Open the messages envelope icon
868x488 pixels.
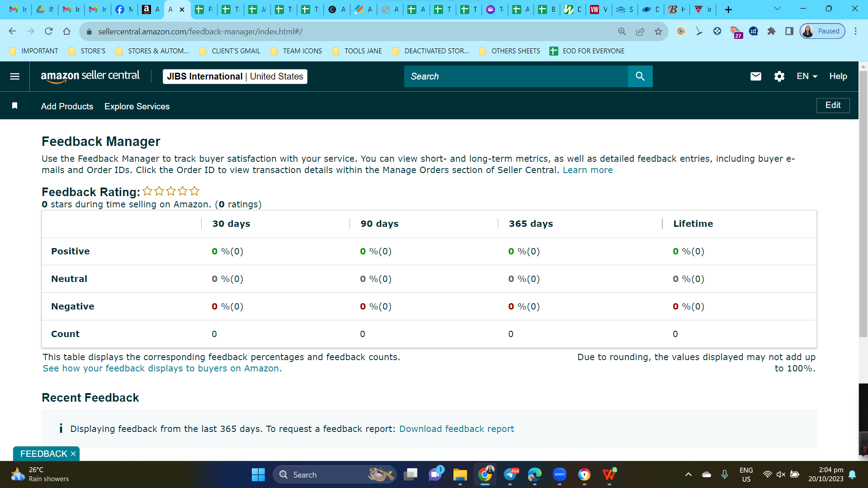click(755, 76)
